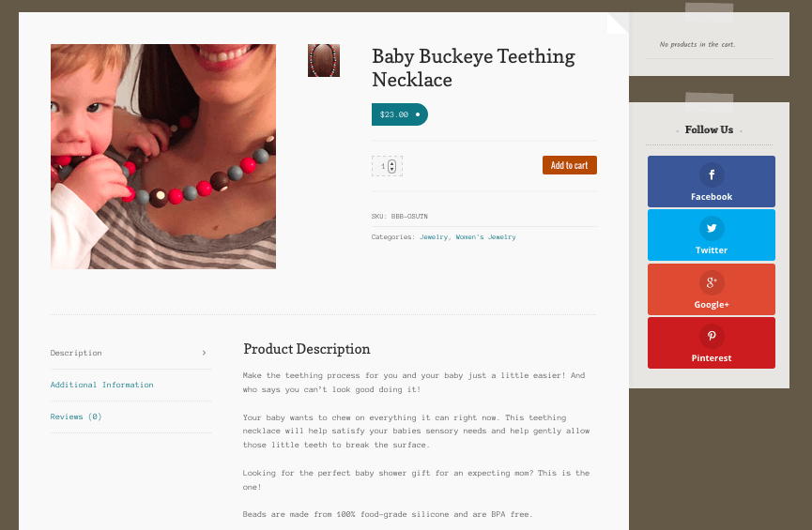Select the Description tab
The height and width of the screenshot is (530, 812).
[76, 353]
